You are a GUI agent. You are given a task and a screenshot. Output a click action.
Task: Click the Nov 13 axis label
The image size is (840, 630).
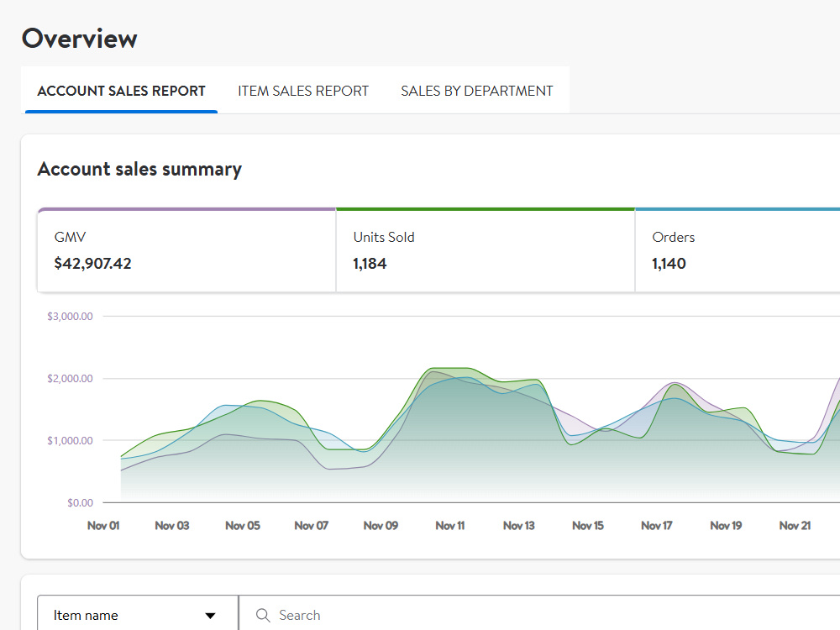click(519, 526)
